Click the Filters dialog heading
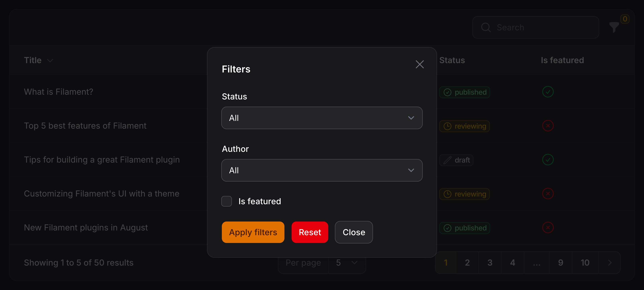644x290 pixels. coord(236,69)
